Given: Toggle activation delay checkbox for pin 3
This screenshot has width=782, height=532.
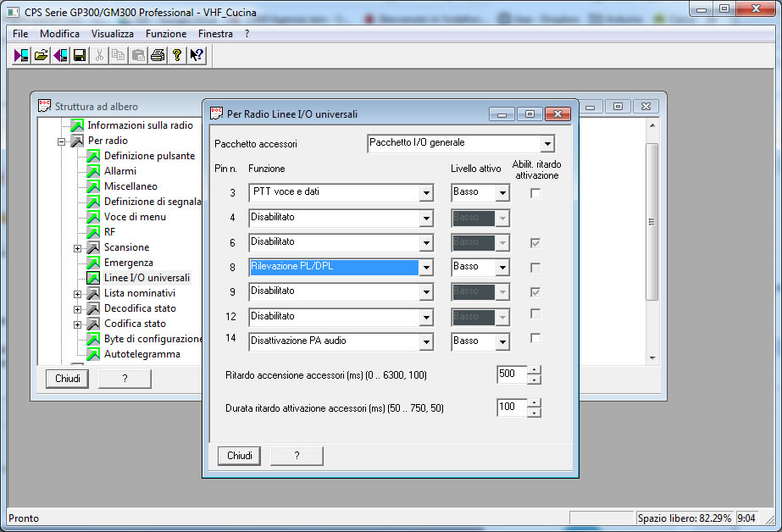Looking at the screenshot, I should [x=535, y=193].
